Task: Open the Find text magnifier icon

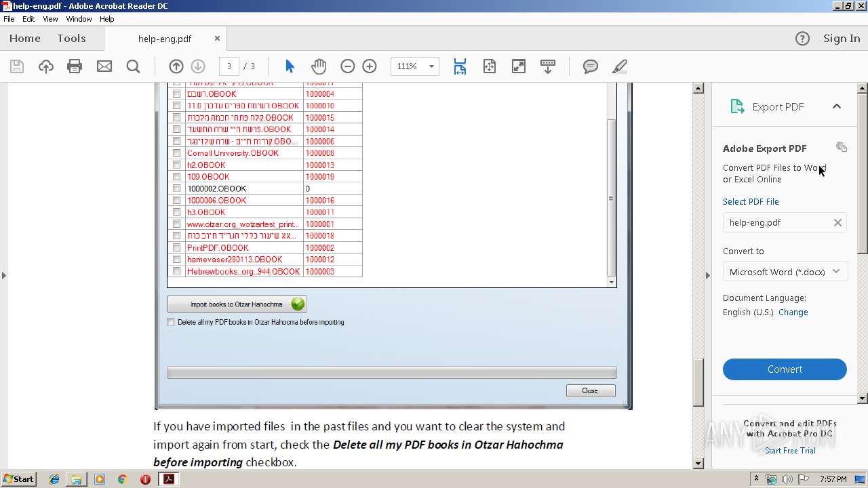Action: point(133,66)
